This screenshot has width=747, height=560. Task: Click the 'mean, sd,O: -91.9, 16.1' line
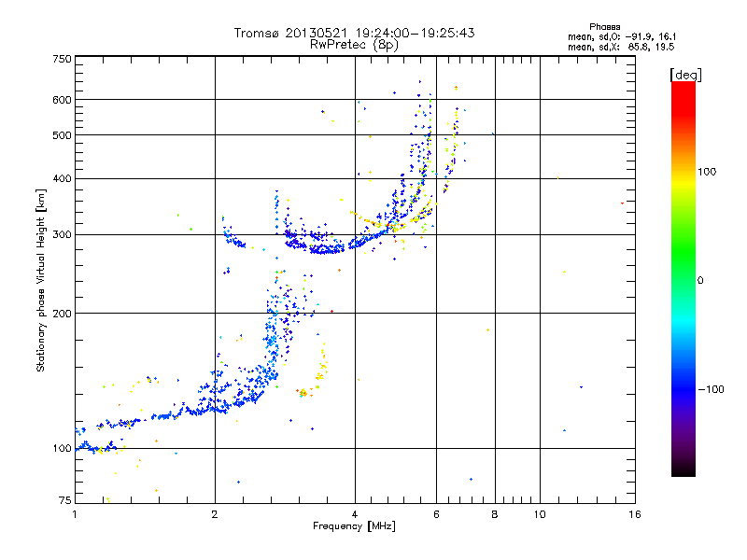click(621, 36)
